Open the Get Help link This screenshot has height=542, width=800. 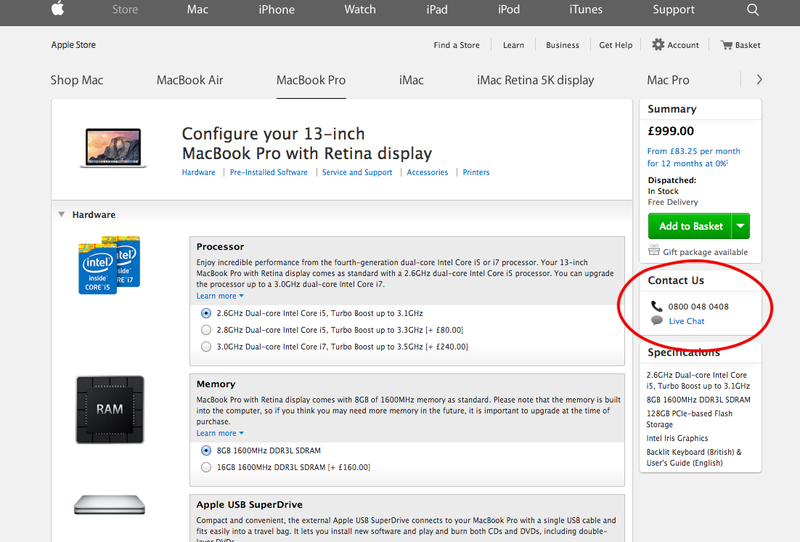pos(615,45)
